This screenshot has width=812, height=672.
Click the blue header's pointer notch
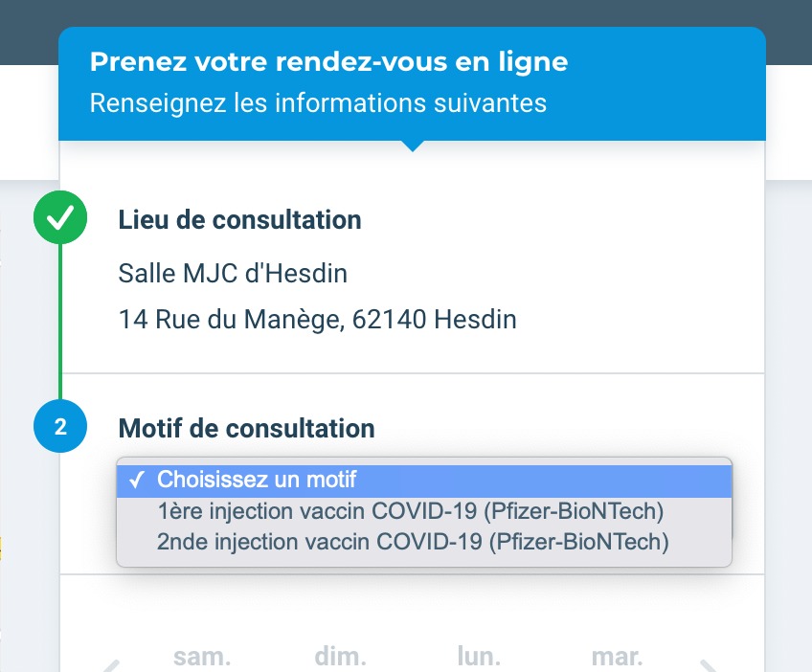coord(413,146)
